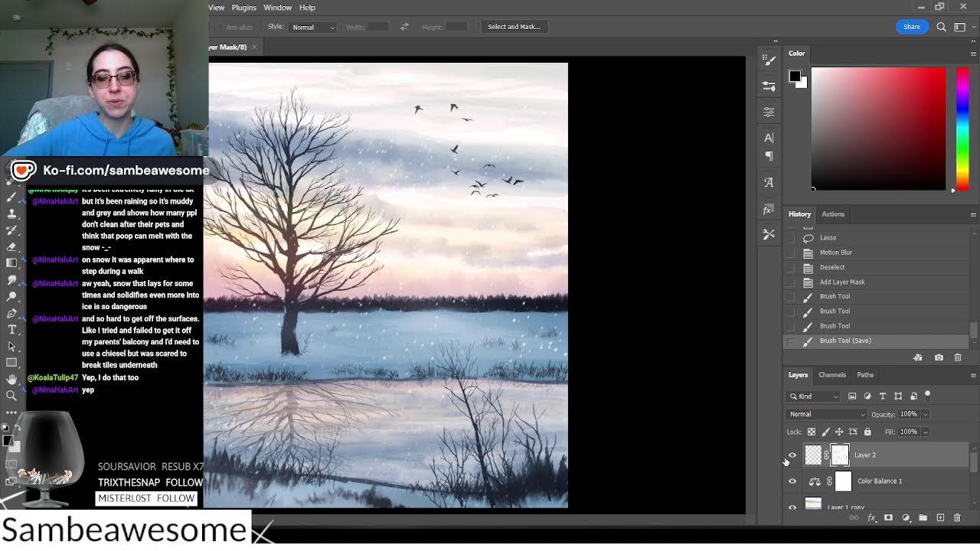Open the Paragraph panel icon
This screenshot has width=980, height=551.
(x=769, y=156)
